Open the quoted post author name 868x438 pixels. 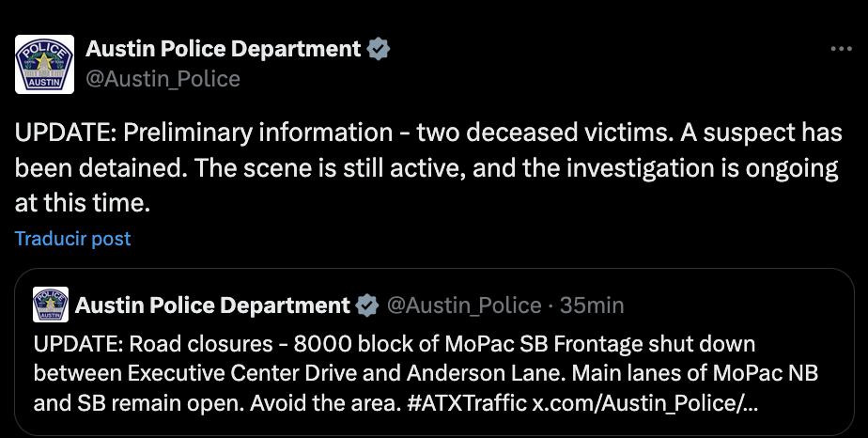point(212,305)
